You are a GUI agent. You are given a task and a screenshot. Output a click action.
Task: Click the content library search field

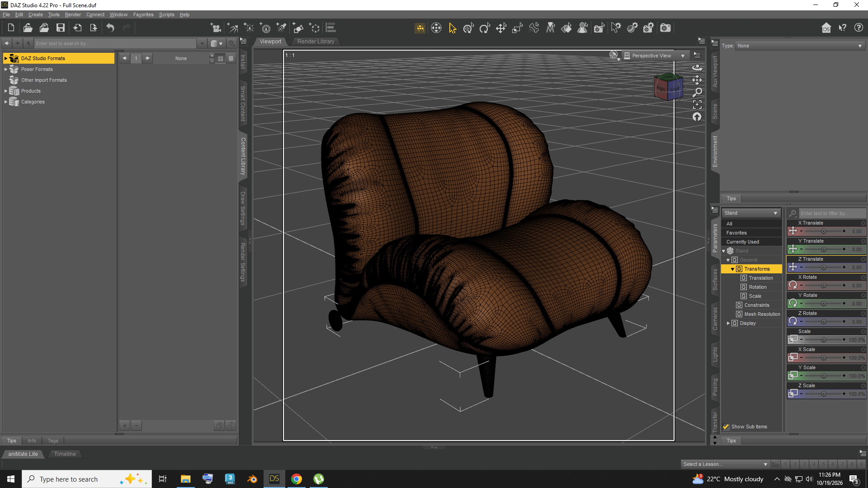(115, 43)
